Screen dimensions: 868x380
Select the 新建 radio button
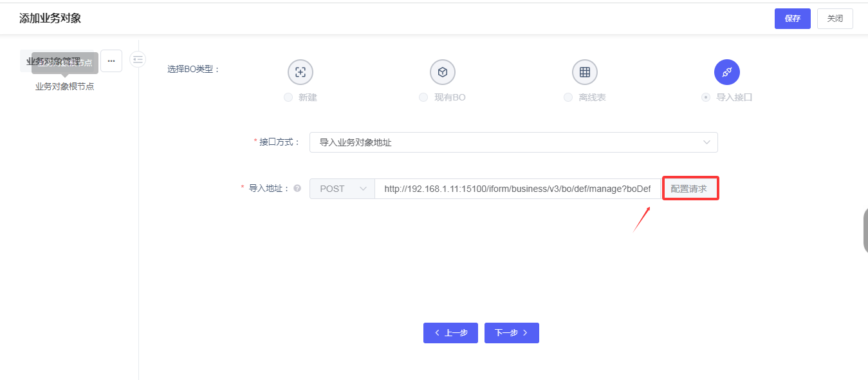pyautogui.click(x=288, y=97)
